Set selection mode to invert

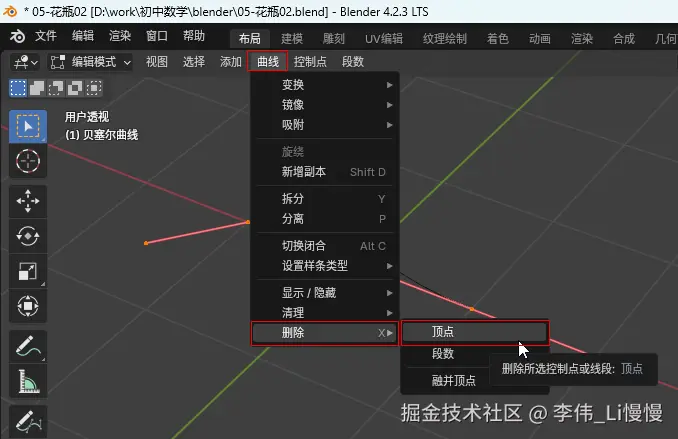click(x=75, y=88)
